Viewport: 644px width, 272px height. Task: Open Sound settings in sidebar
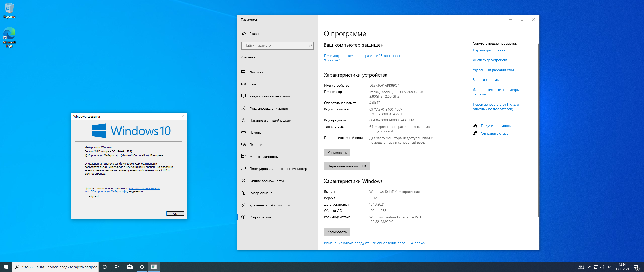pos(253,84)
